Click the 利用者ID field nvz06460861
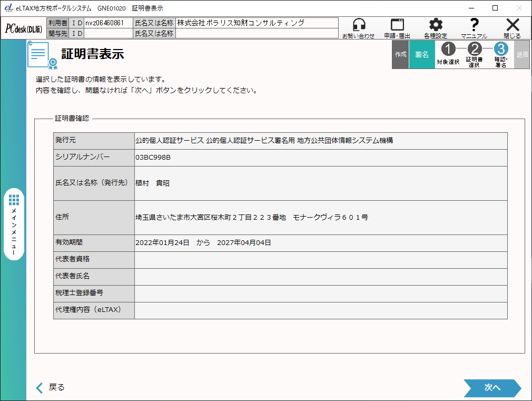The image size is (532, 401). click(108, 23)
